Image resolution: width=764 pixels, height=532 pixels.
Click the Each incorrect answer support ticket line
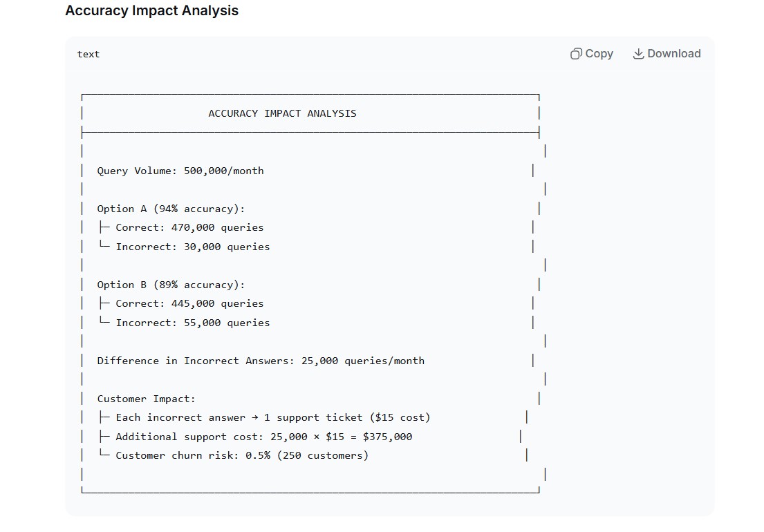tap(273, 417)
